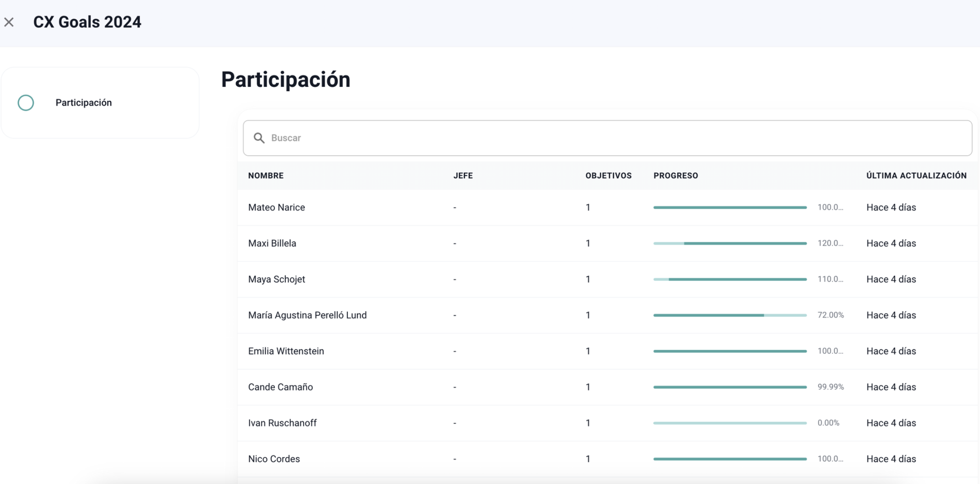Image resolution: width=980 pixels, height=484 pixels.
Task: Open María Agustina Perelló Lund's row
Action: pos(307,315)
